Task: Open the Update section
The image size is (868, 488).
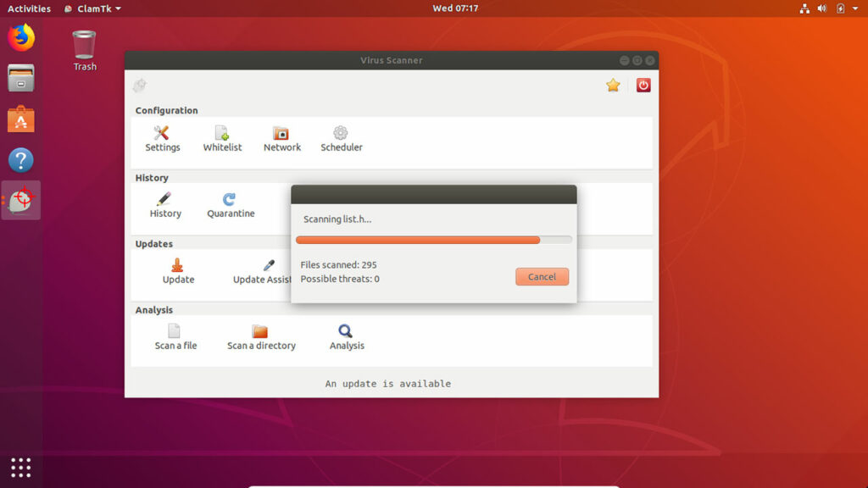Action: pyautogui.click(x=178, y=271)
